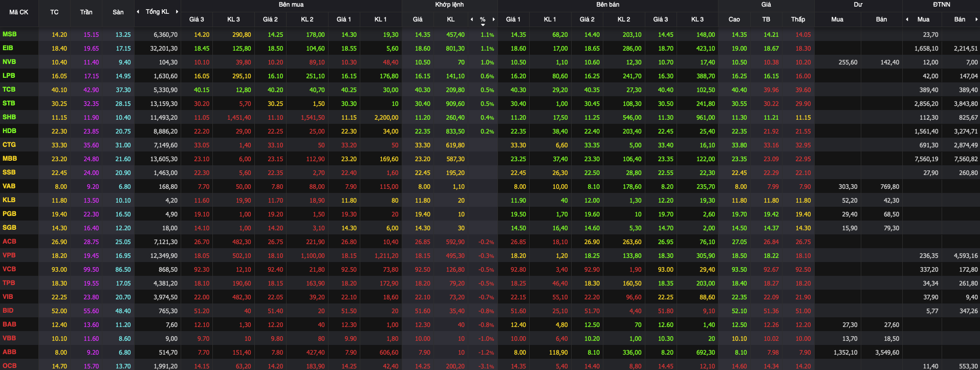Open OCB stock symbol
The image size is (980, 370).
[x=9, y=366]
